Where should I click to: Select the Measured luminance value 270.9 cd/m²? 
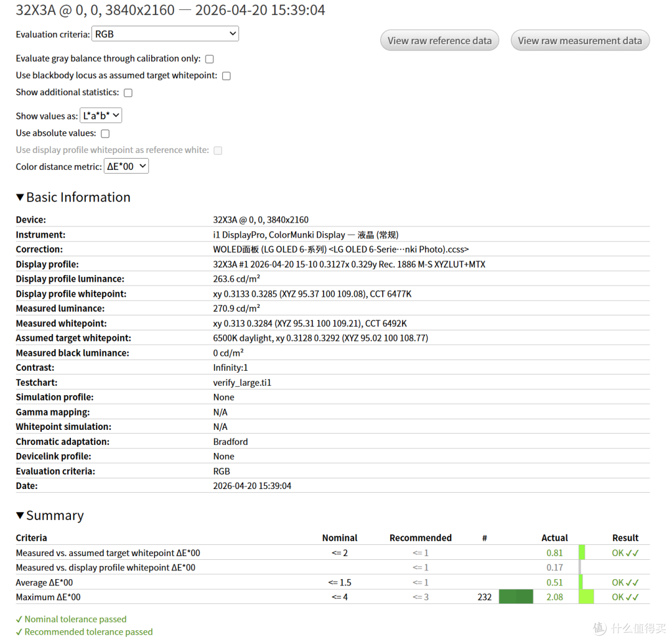point(236,309)
